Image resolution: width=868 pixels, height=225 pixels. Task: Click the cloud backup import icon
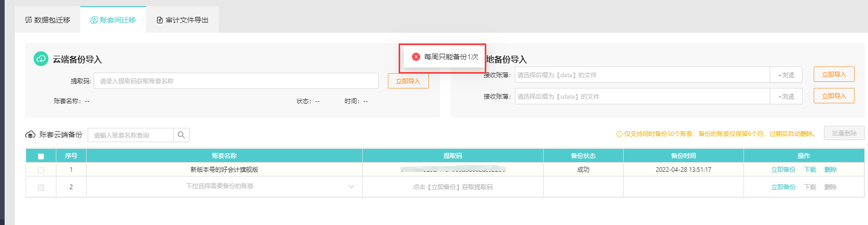41,59
